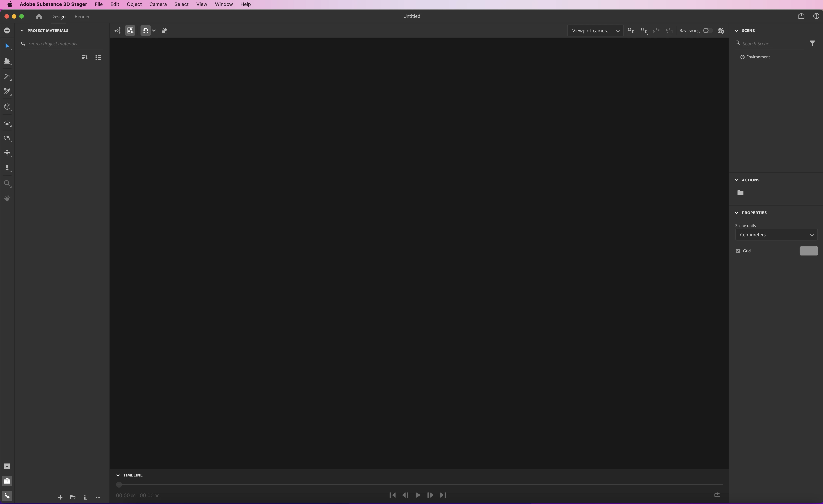Screen dimensions: 823x504
Task: Collapse the Timeline panel
Action: pos(118,475)
